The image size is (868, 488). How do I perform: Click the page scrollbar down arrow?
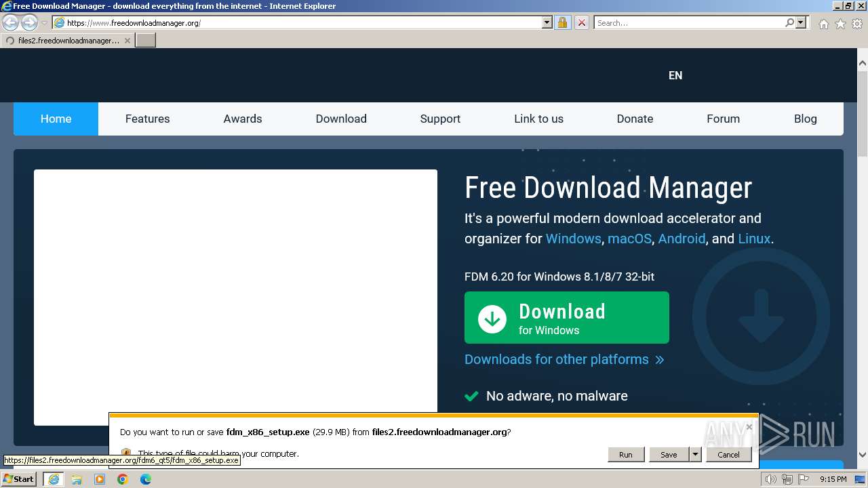(x=862, y=455)
